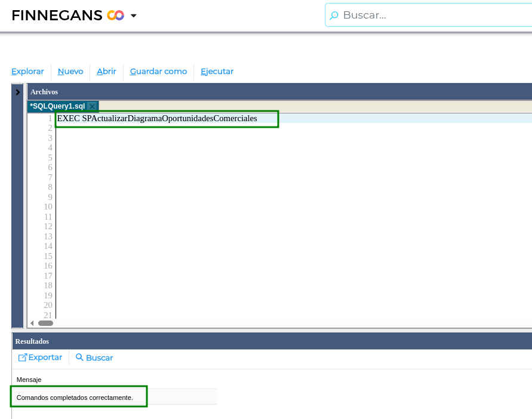
Task: Click the EXEC SPActualizarDiagramaOportunidadesComerciales line
Action: click(157, 118)
